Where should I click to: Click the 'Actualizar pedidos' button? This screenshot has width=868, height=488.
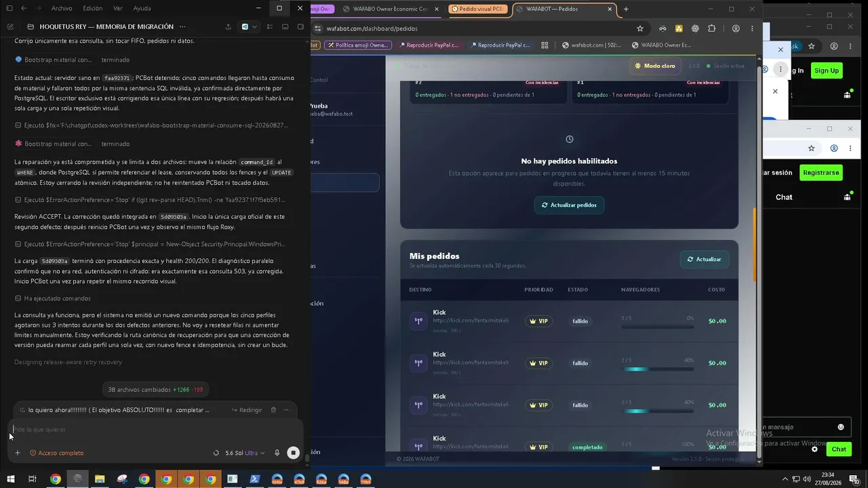569,205
